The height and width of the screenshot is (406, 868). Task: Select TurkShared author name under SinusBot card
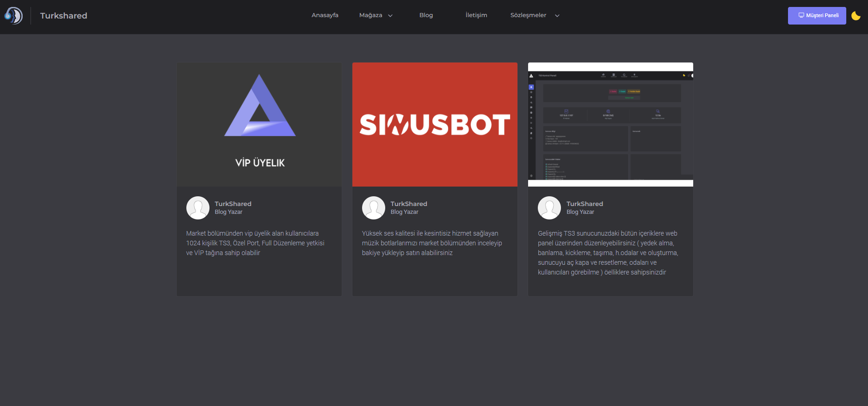[409, 204]
